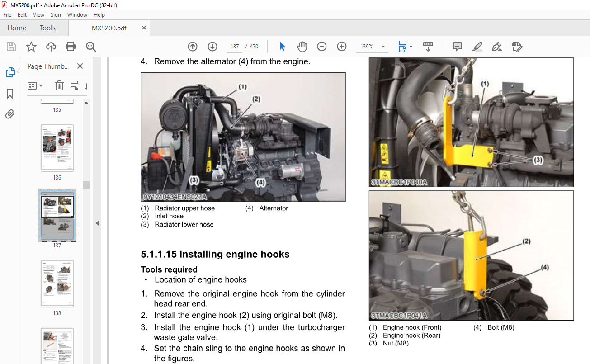Click the Save file icon
Screen dimensions: 590x364
[11, 47]
